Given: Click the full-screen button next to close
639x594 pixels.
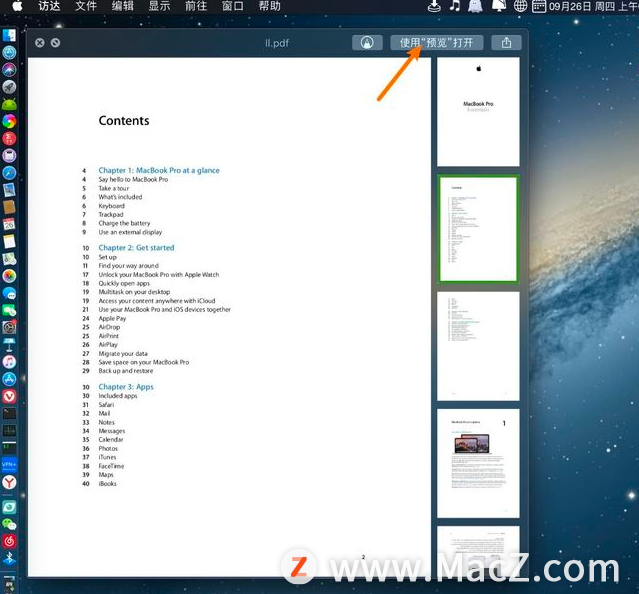Looking at the screenshot, I should 55,42.
